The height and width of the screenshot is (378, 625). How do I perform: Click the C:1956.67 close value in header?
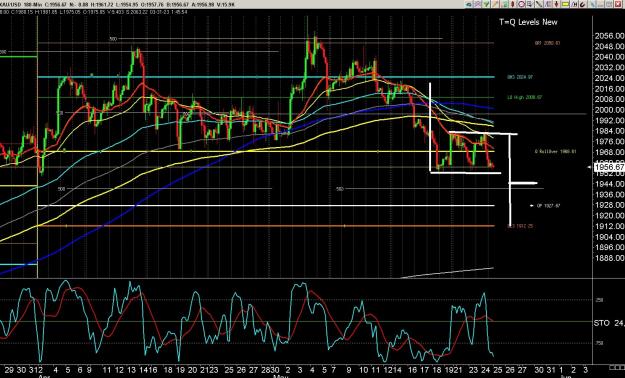tap(55, 4)
